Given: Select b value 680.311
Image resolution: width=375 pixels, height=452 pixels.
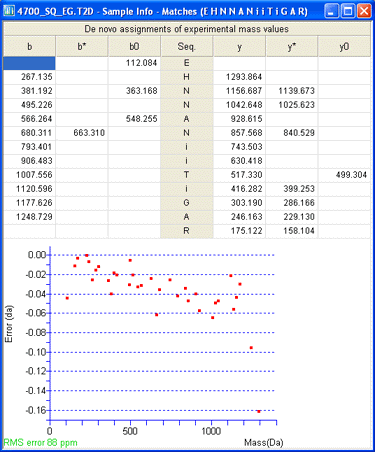Looking at the screenshot, I should click(x=37, y=133).
